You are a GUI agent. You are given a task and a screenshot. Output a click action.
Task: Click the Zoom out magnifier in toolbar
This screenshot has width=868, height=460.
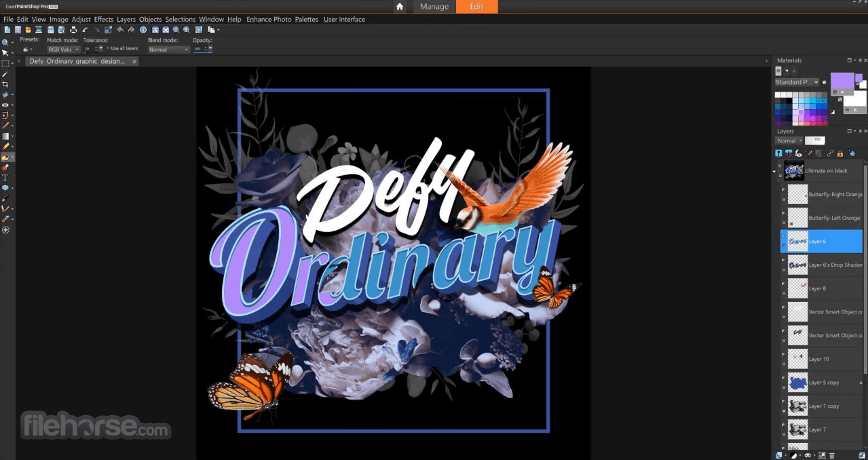coord(176,30)
